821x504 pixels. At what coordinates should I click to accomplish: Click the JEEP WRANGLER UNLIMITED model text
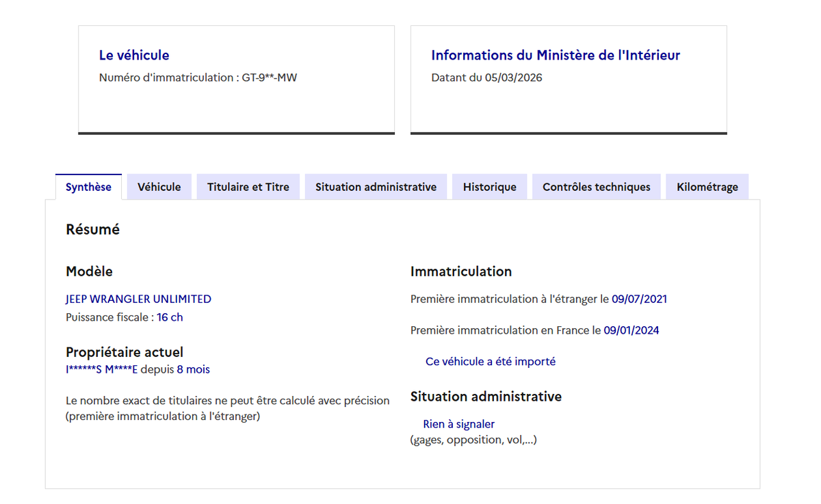[138, 299]
